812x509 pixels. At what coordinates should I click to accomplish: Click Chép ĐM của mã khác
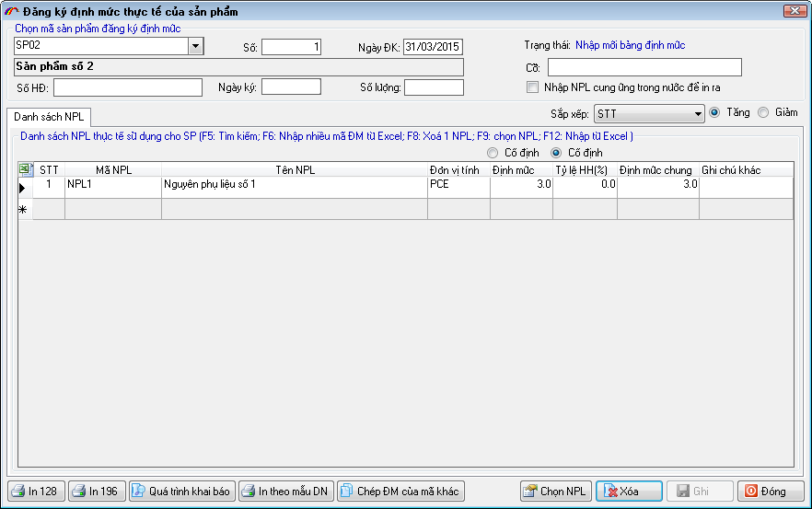point(400,492)
